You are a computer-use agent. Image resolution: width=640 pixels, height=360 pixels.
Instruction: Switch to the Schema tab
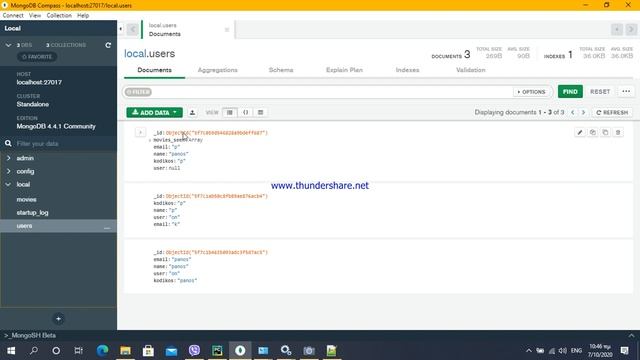pos(281,70)
